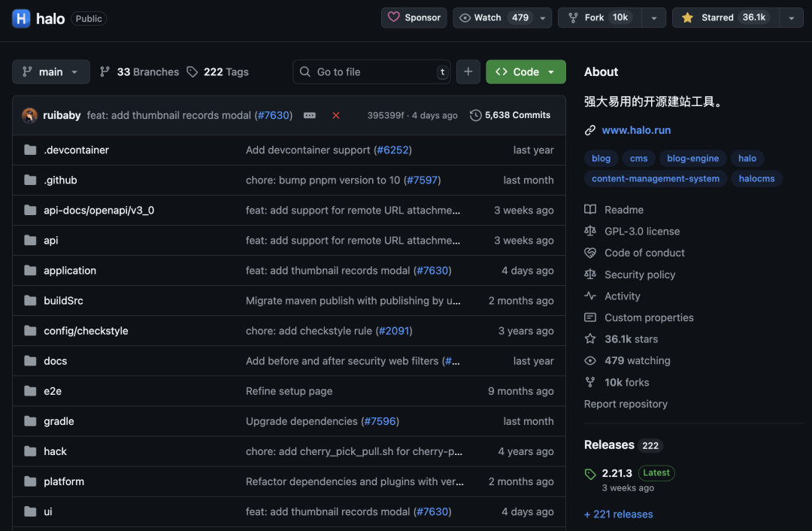Click the Custom properties note icon
The image size is (812, 531).
click(x=590, y=317)
